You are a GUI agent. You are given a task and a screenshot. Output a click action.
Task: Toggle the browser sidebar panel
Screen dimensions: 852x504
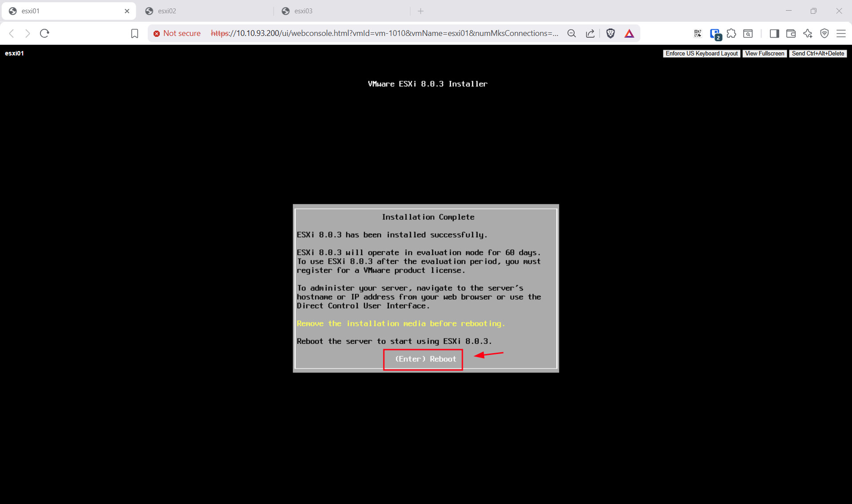click(774, 33)
